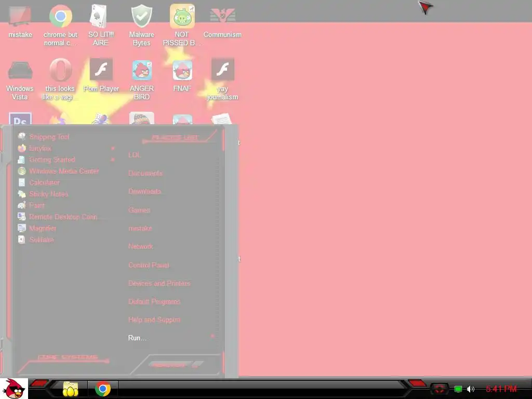Open Help and Support
The width and height of the screenshot is (532, 399).
pyautogui.click(x=154, y=320)
